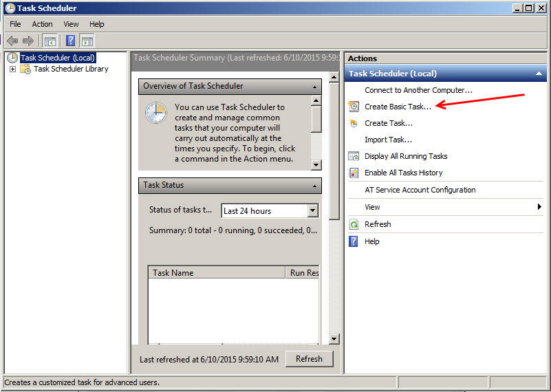Image resolution: width=551 pixels, height=392 pixels.
Task: Click Connect to Another Computer...
Action: click(x=418, y=90)
